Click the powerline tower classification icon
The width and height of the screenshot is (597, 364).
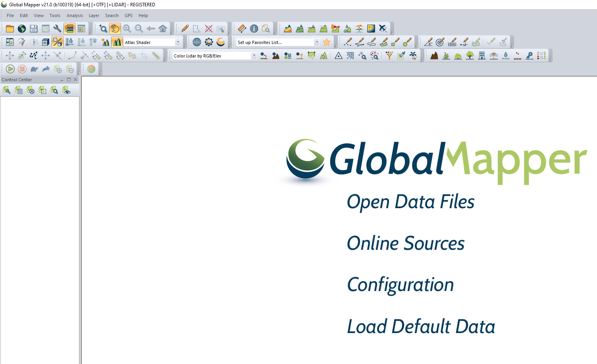pyautogui.click(x=494, y=56)
